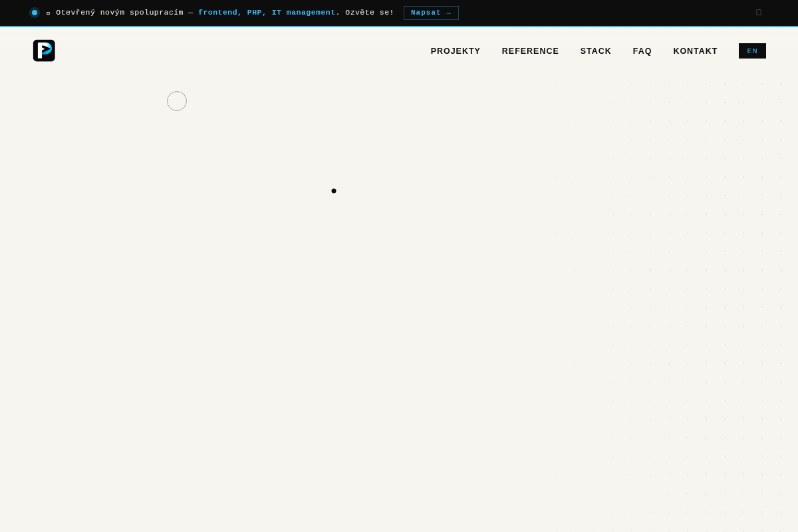The image size is (798, 532).
Task: Click the site logo in the header
Action: click(x=44, y=51)
